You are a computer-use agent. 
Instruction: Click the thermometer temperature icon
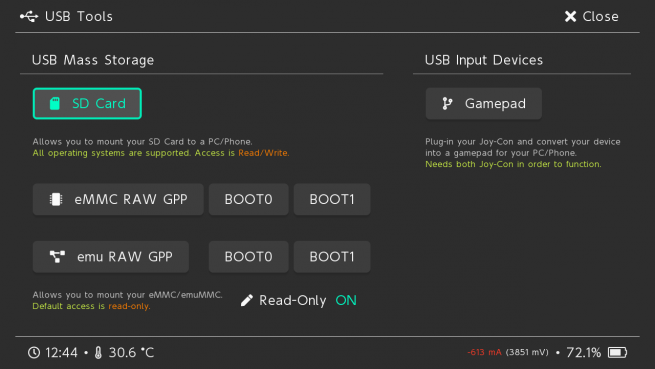click(x=98, y=352)
